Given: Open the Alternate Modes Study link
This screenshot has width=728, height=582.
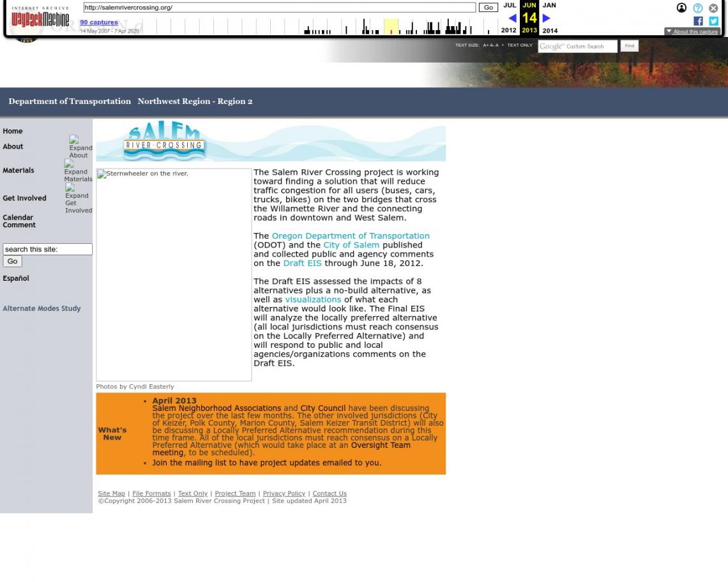Looking at the screenshot, I should [x=42, y=309].
